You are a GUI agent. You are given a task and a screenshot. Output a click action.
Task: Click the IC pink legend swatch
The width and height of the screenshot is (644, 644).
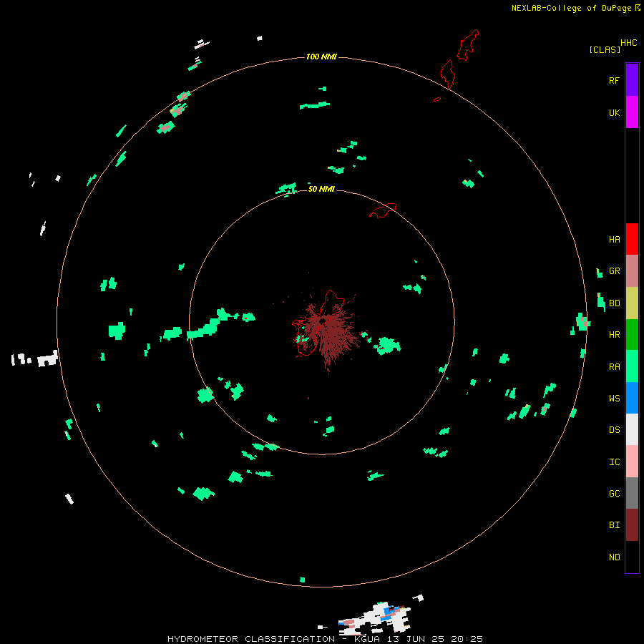click(632, 462)
